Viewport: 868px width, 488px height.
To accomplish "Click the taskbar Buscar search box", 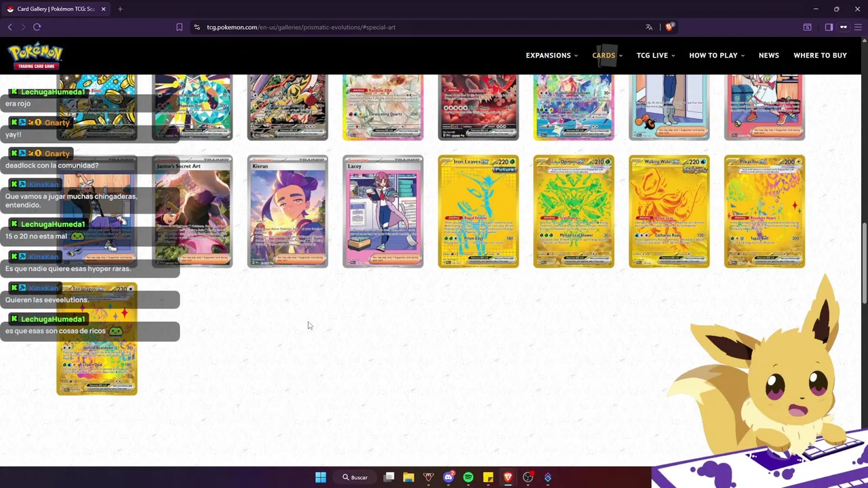I will point(355,477).
